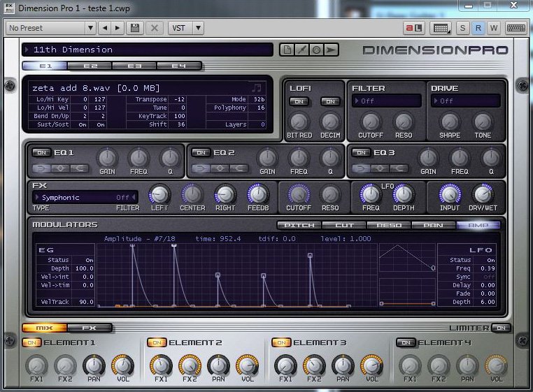Click the VST button
The image size is (533, 392).
[x=180, y=28]
